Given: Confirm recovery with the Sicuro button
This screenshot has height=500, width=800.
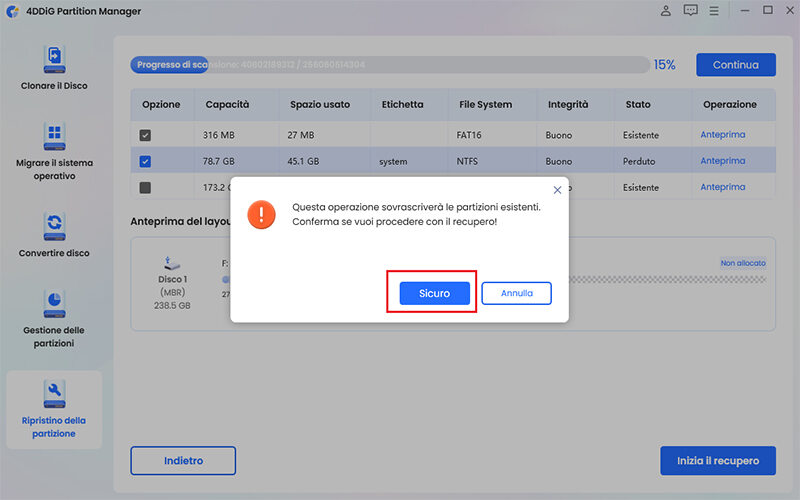Looking at the screenshot, I should (x=434, y=293).
